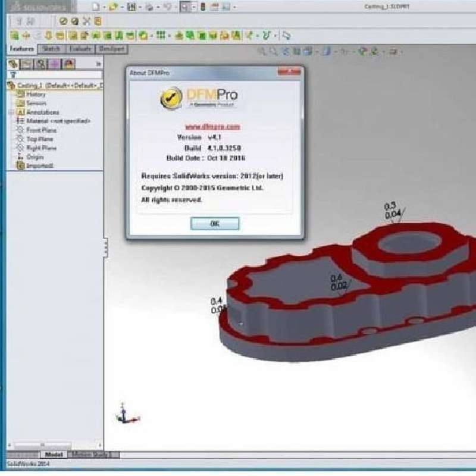Open the dropdown arrow beside Print
The height and width of the screenshot is (476, 476).
click(158, 7)
